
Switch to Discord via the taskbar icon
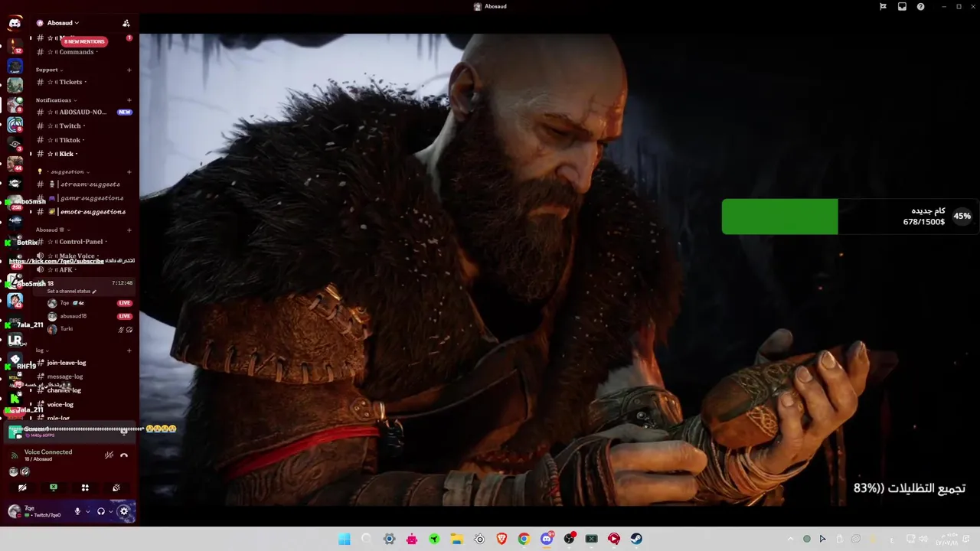point(547,539)
